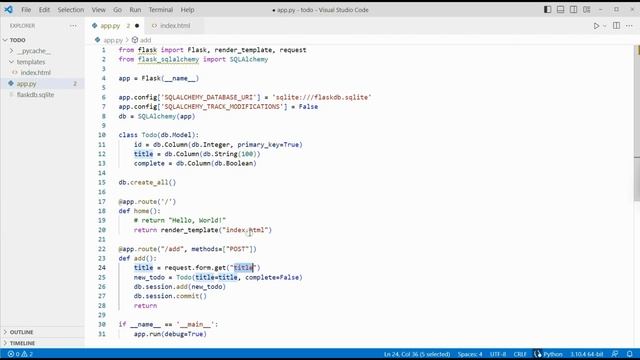Click the Python icon in breadcrumb path

97,40
